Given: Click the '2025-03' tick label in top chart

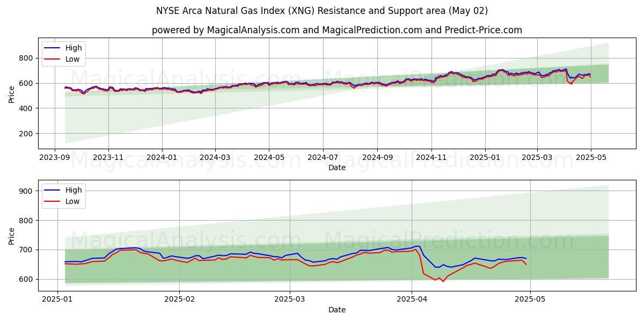Looking at the screenshot, I should (537, 158).
